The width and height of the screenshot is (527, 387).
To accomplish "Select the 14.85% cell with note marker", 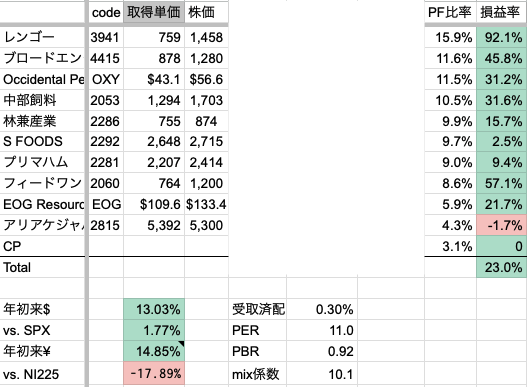I will pos(154,351).
